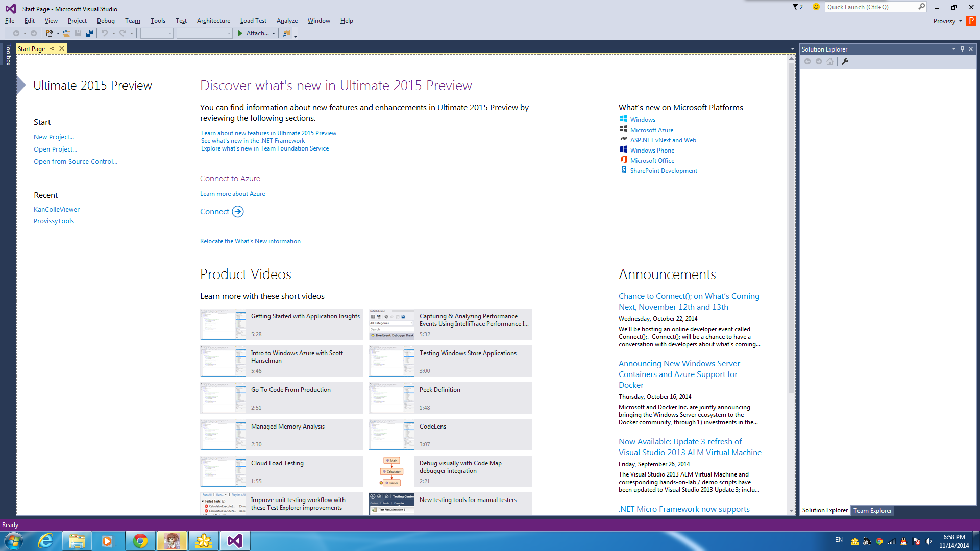Open Cloud Load Testing video
980x551 pixels.
click(282, 471)
